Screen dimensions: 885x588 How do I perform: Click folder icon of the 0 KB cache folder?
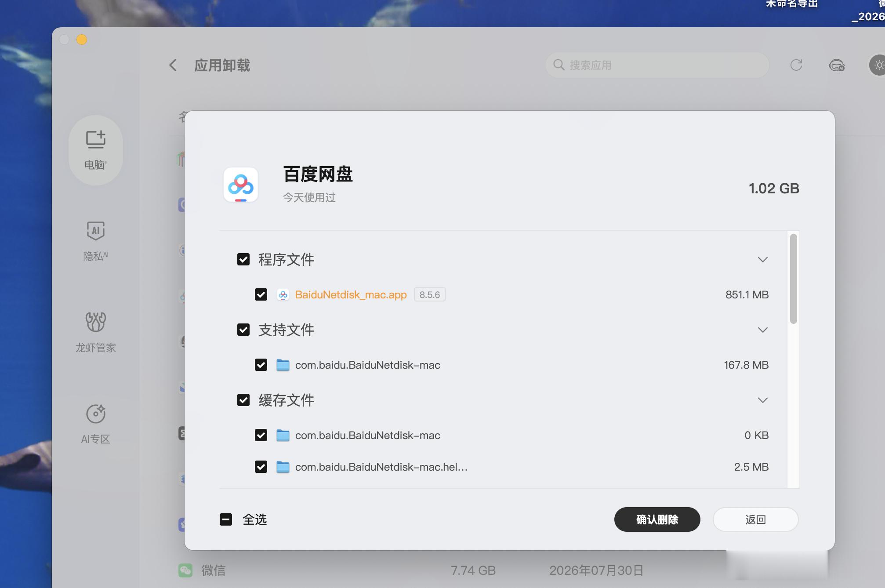click(283, 435)
